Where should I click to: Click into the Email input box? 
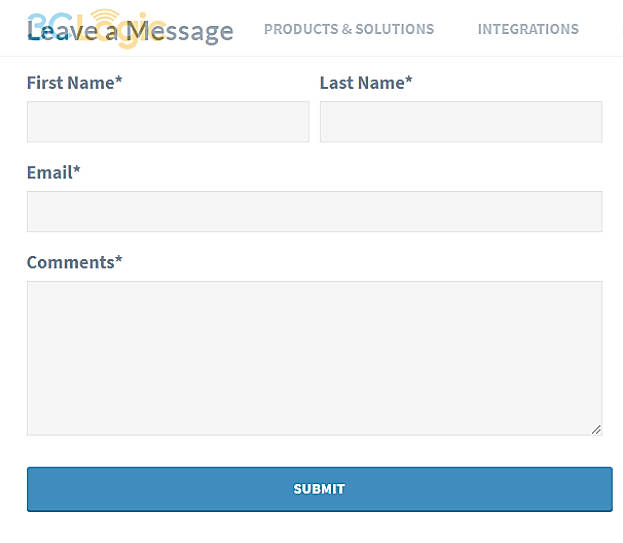coord(314,212)
